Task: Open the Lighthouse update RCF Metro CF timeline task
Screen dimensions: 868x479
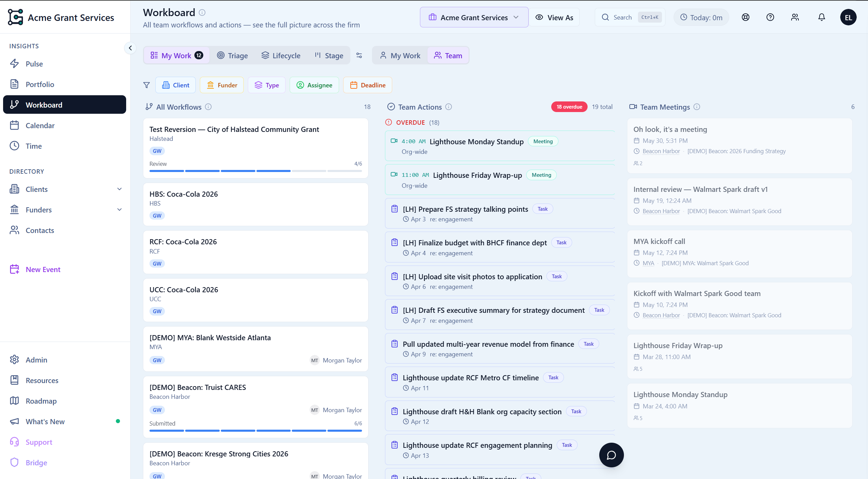Action: (500, 382)
